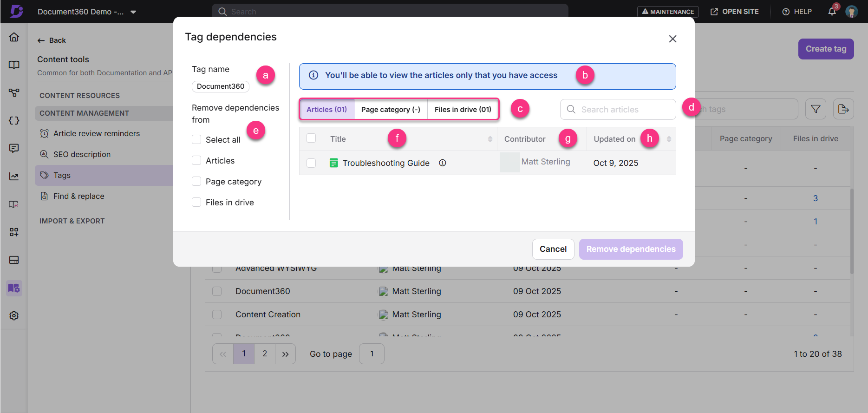Image resolution: width=868 pixels, height=413 pixels.
Task: Click the Document360 logo
Action: pyautogui.click(x=16, y=11)
